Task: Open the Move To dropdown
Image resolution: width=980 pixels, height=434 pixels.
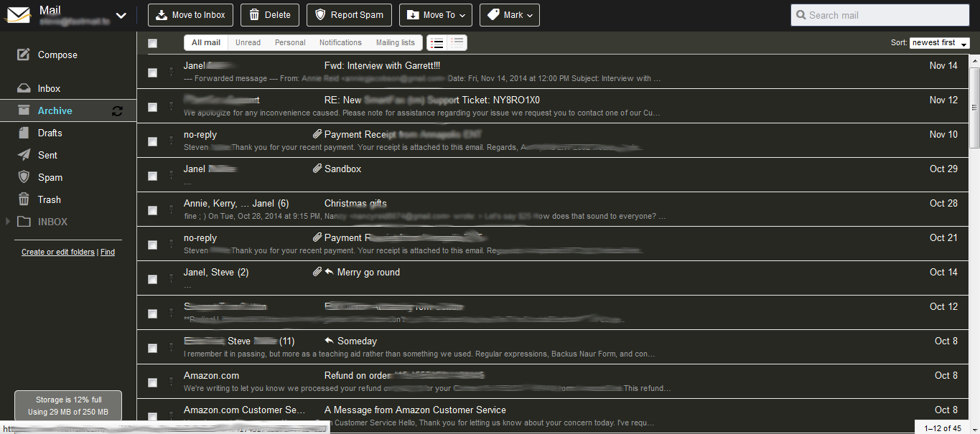Action: tap(435, 14)
